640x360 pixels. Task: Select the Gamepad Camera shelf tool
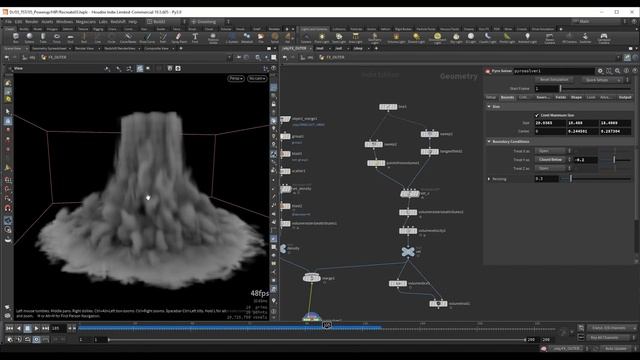[604, 38]
